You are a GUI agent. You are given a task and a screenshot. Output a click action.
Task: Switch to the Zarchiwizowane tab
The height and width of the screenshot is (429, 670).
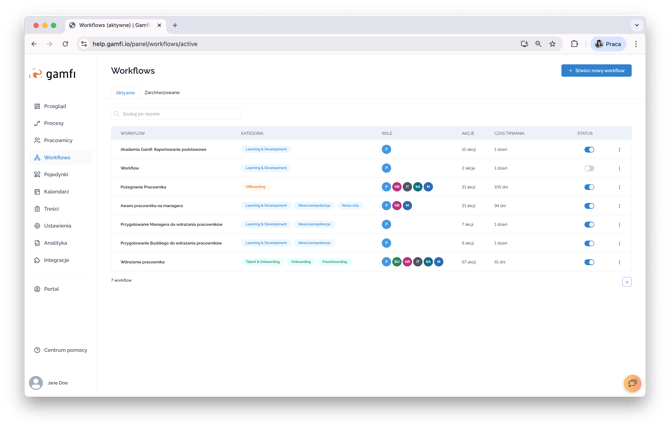point(162,92)
